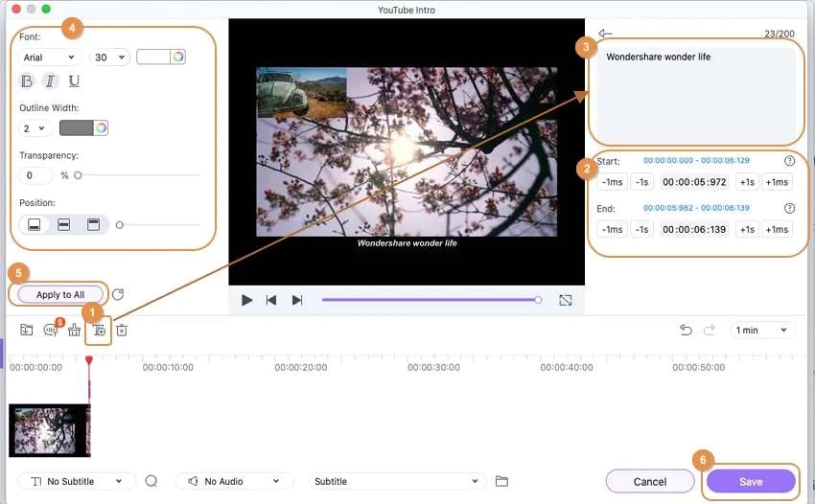Open the outline width 2 dropdown
Image resolution: width=815 pixels, height=504 pixels.
(x=35, y=127)
